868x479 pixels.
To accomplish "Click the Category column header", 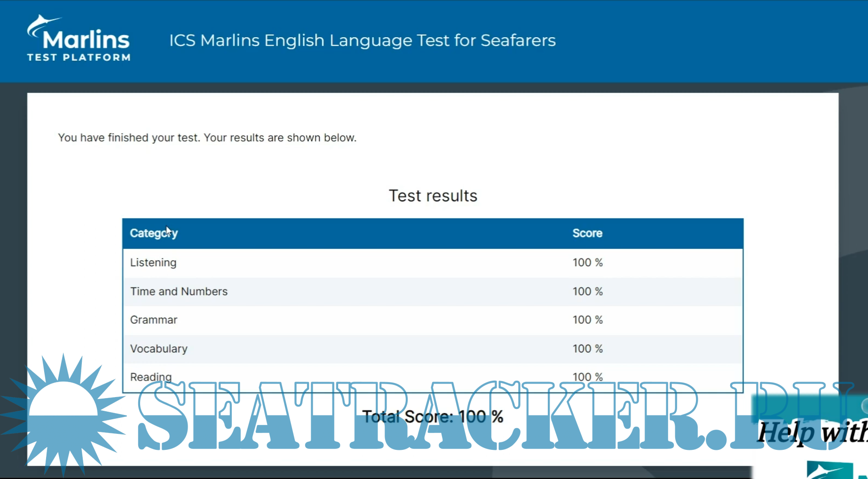I will point(154,233).
